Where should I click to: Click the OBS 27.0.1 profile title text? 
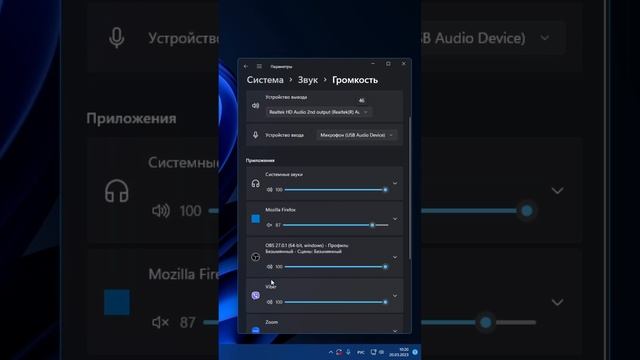pos(307,249)
